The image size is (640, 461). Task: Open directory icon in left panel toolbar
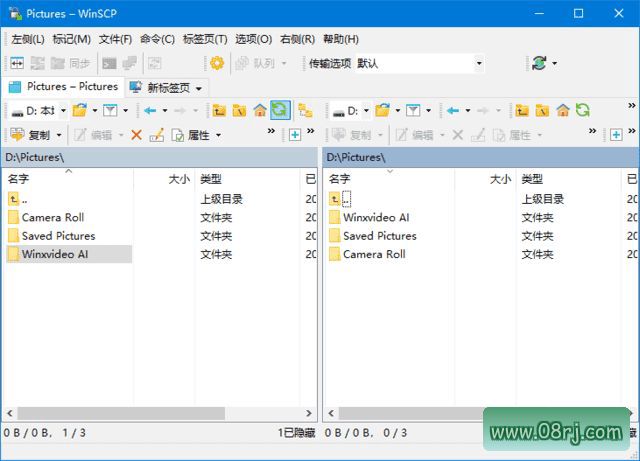(80, 110)
